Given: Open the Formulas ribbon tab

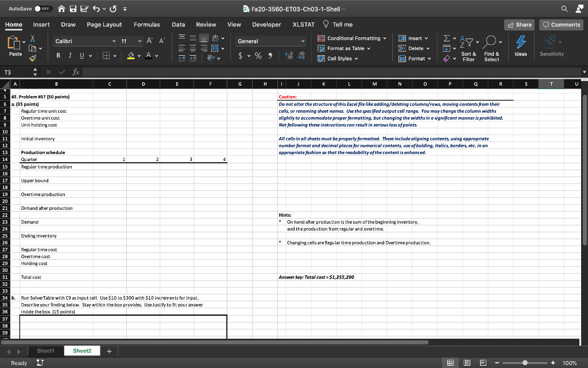Looking at the screenshot, I should point(146,25).
